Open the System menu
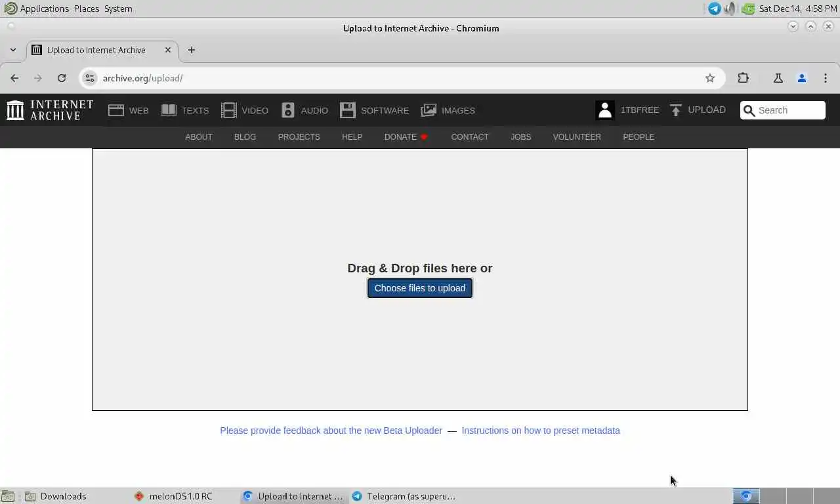The image size is (840, 504). tap(118, 9)
